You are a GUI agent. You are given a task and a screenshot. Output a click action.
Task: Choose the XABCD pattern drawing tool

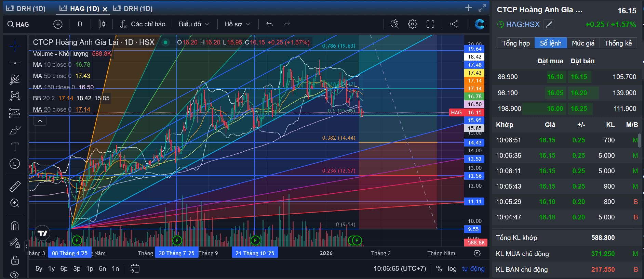(15, 96)
